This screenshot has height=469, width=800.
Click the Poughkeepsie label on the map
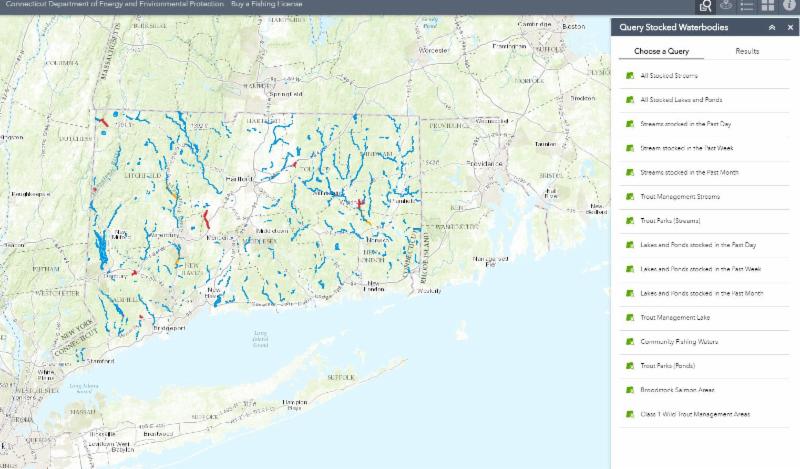coord(31,194)
